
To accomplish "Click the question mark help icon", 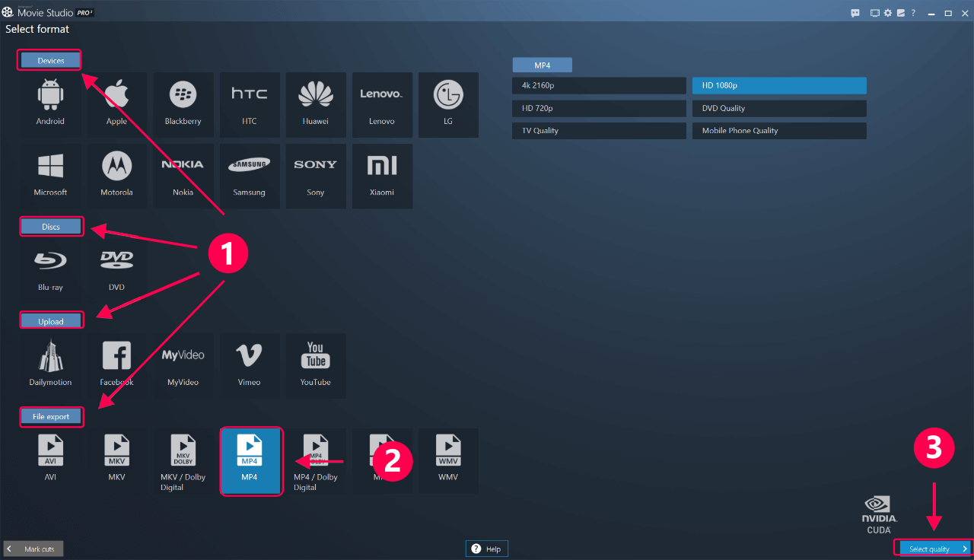I will coord(913,13).
